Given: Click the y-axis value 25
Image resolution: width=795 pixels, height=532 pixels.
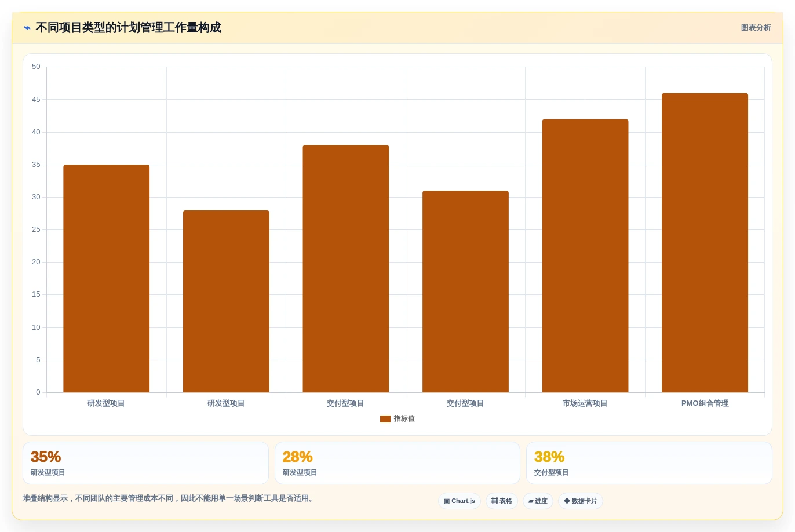Looking at the screenshot, I should [36, 229].
